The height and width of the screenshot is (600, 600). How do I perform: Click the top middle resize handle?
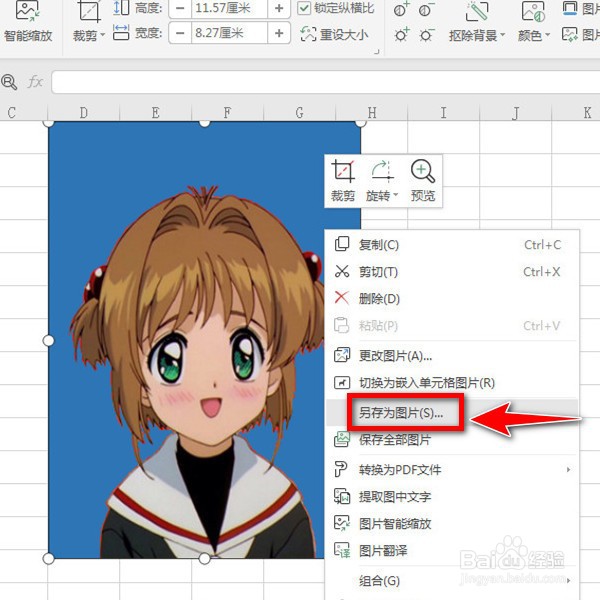[205, 123]
